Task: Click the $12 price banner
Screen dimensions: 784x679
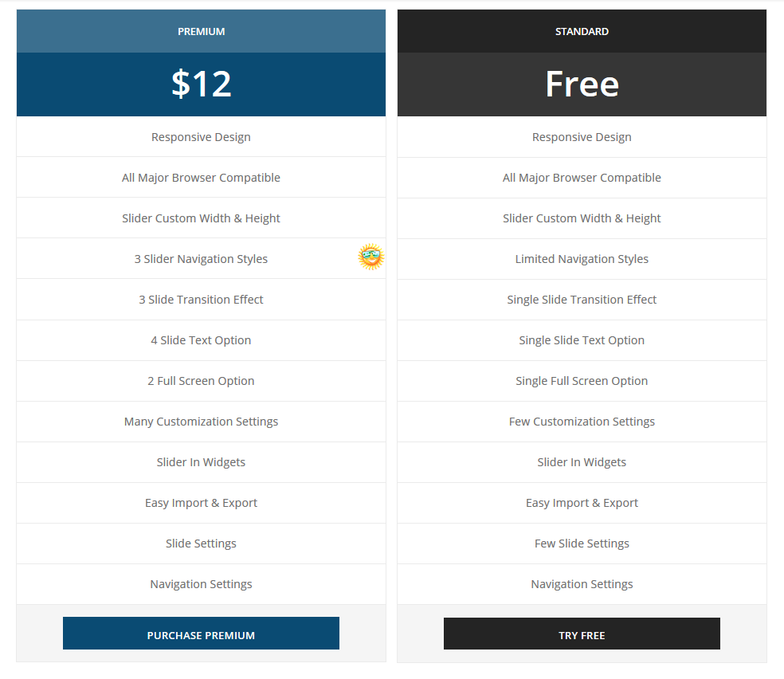Action: (201, 84)
